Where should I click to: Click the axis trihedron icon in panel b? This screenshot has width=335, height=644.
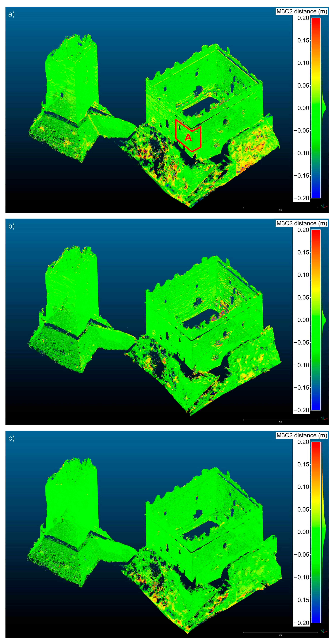(324, 419)
